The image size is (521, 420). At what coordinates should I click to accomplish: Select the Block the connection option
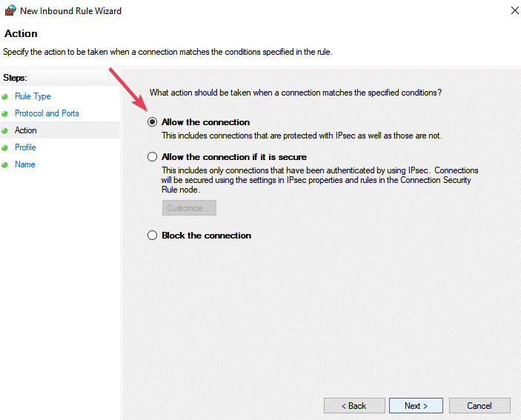click(153, 236)
